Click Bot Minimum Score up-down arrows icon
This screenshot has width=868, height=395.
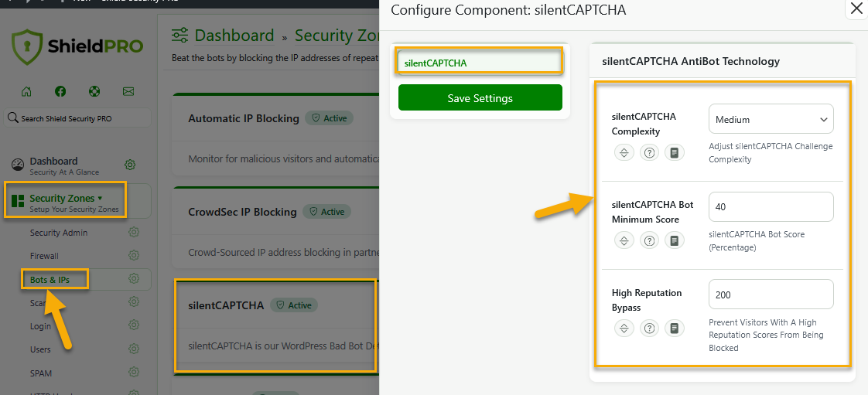click(x=624, y=240)
